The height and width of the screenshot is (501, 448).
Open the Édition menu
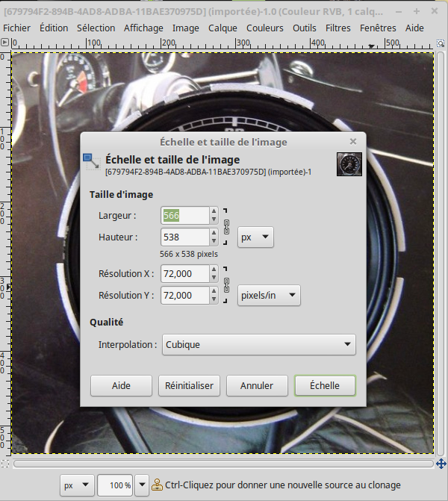pos(54,28)
